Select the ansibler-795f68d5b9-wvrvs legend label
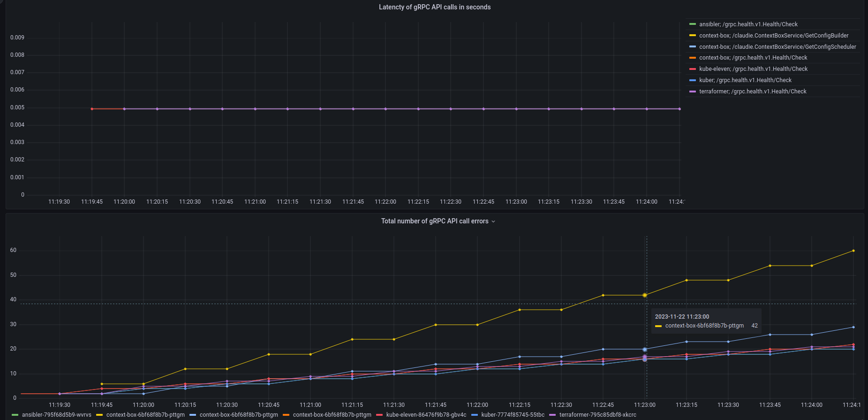This screenshot has width=868, height=420. point(57,415)
